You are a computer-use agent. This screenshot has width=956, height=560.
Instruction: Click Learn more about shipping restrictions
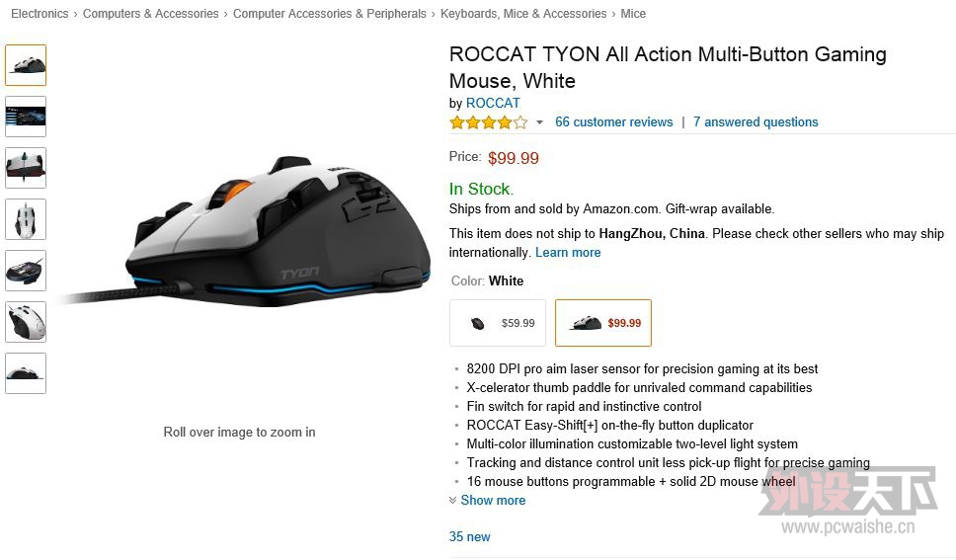[x=568, y=253]
